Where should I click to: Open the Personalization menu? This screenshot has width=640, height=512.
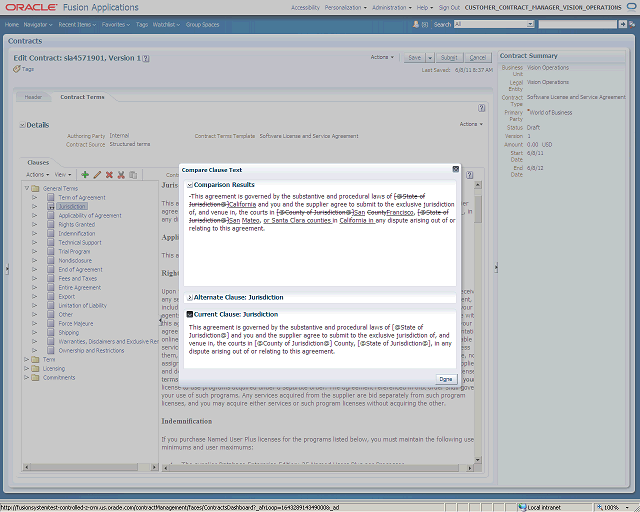click(345, 7)
